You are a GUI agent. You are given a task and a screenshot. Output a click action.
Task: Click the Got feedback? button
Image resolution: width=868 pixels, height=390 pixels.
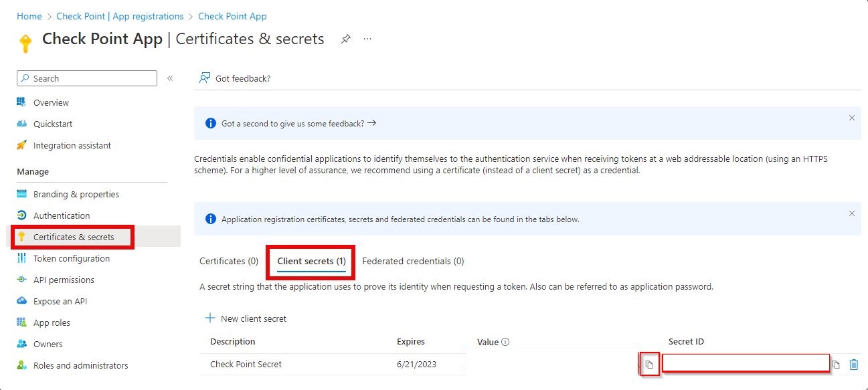coord(235,78)
